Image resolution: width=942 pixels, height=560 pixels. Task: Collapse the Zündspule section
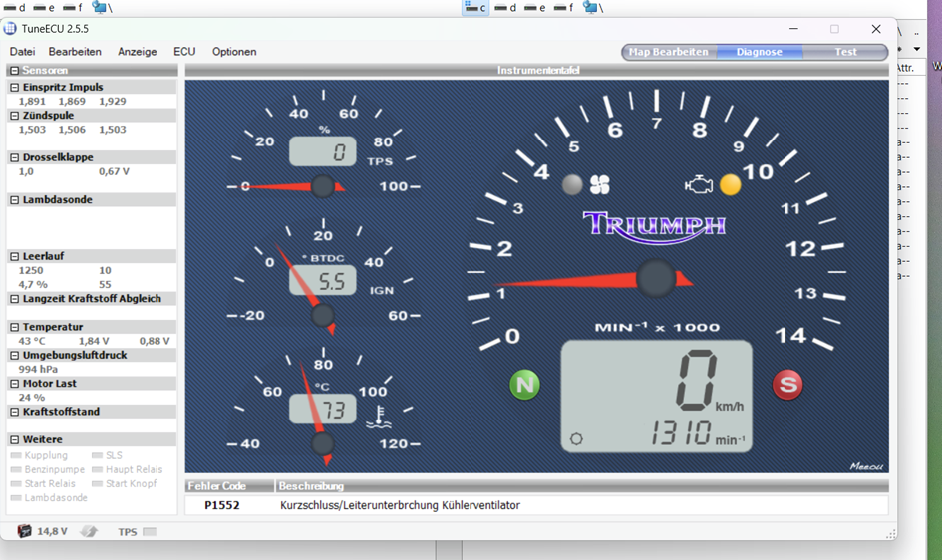14,116
